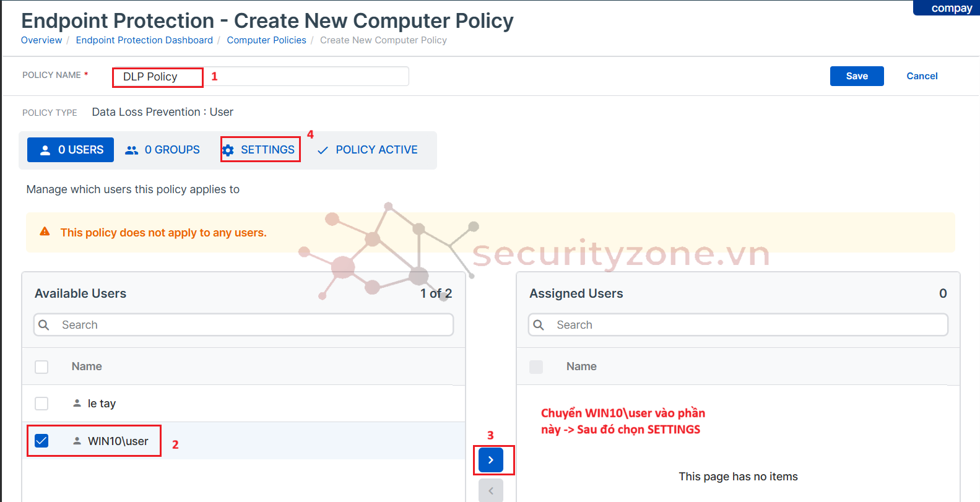This screenshot has height=502, width=980.
Task: Click the left-arrow unassign users button
Action: pyautogui.click(x=490, y=491)
